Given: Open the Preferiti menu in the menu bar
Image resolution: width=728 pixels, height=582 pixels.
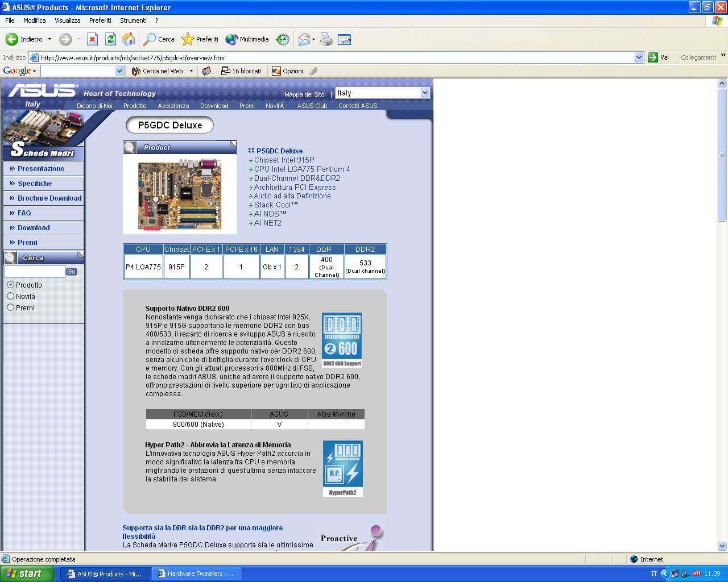Looking at the screenshot, I should 100,20.
